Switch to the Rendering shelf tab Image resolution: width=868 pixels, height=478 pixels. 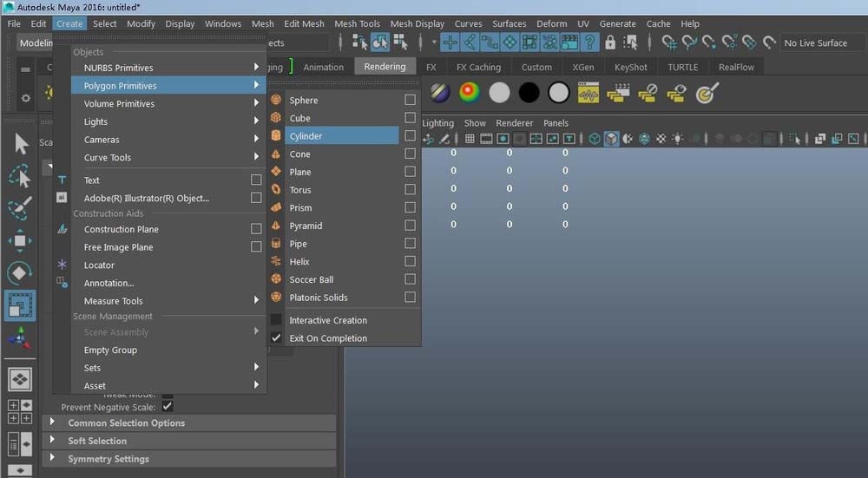[x=385, y=67]
